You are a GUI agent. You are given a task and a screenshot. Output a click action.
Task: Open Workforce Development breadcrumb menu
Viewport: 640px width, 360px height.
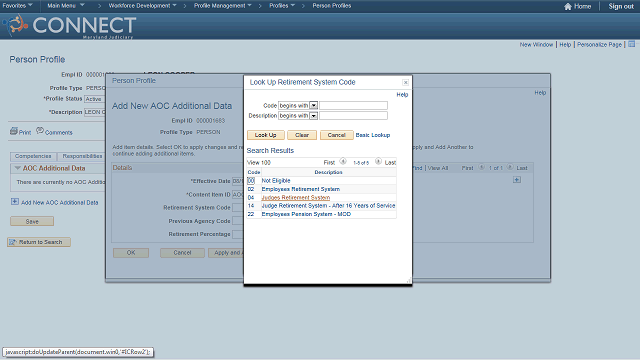click(x=142, y=6)
